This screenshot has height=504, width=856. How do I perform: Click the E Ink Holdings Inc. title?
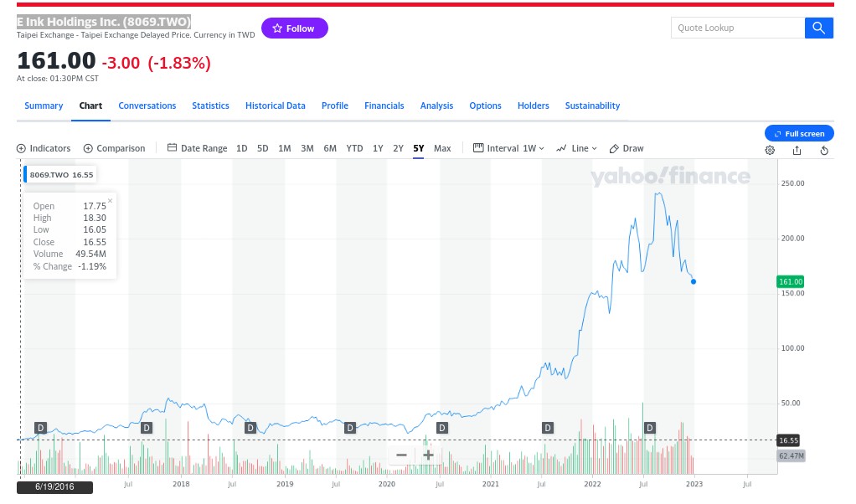coord(104,22)
